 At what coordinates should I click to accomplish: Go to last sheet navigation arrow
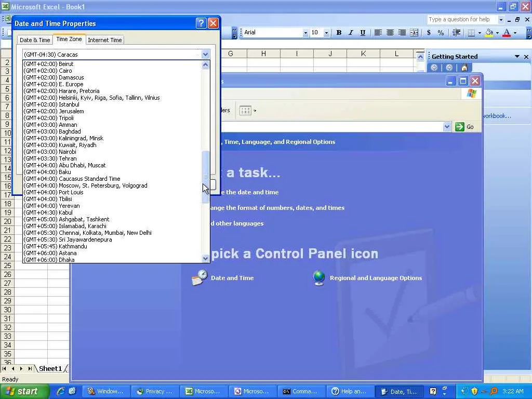click(30, 368)
